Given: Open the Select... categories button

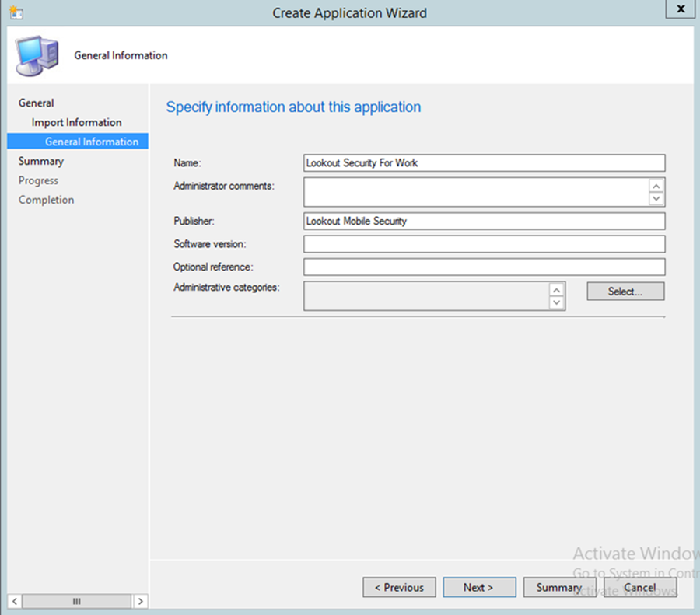Looking at the screenshot, I should pos(625,292).
